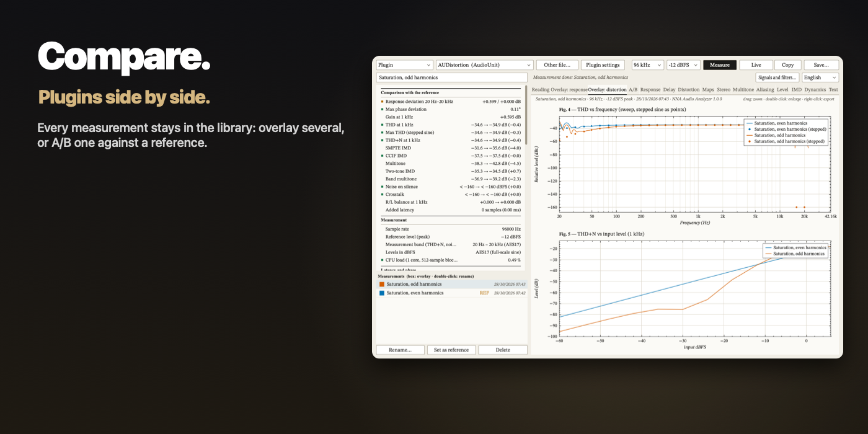Click Set as reference button
This screenshot has width=868, height=434.
point(451,350)
